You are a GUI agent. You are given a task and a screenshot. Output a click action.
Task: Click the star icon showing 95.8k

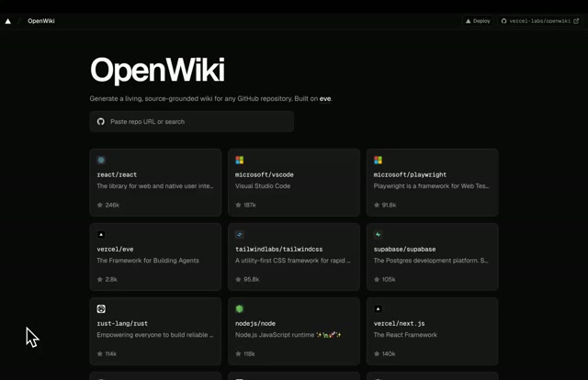238,279
